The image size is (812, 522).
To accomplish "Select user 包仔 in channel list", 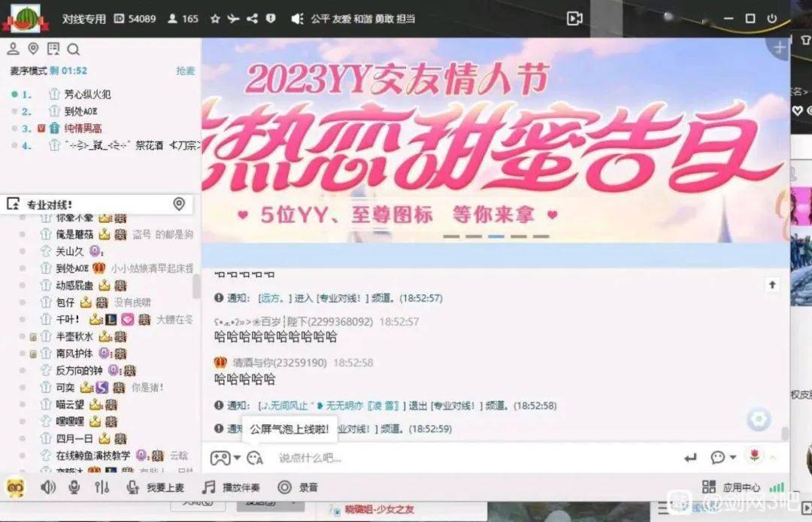I will click(x=65, y=302).
